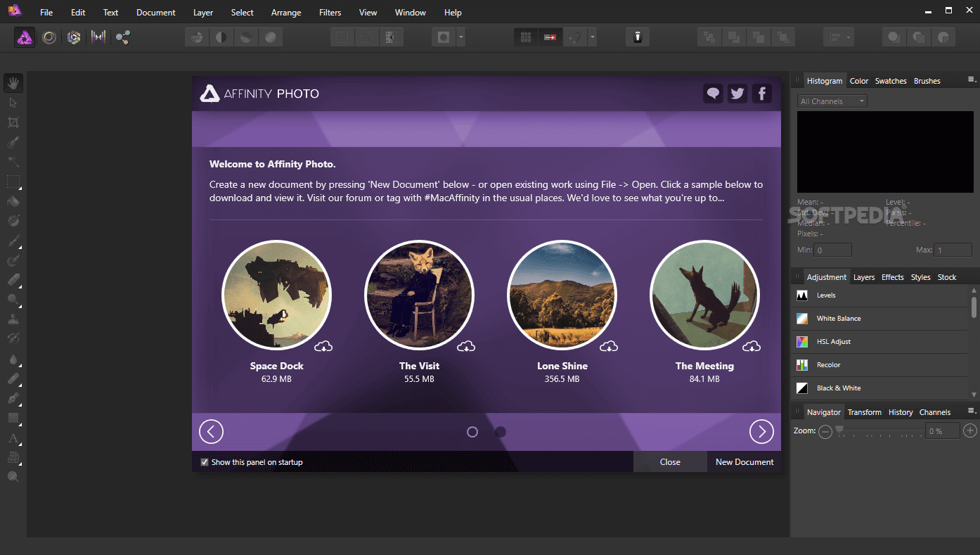Select the second welcome page dot
The image size is (980, 555).
click(x=501, y=432)
